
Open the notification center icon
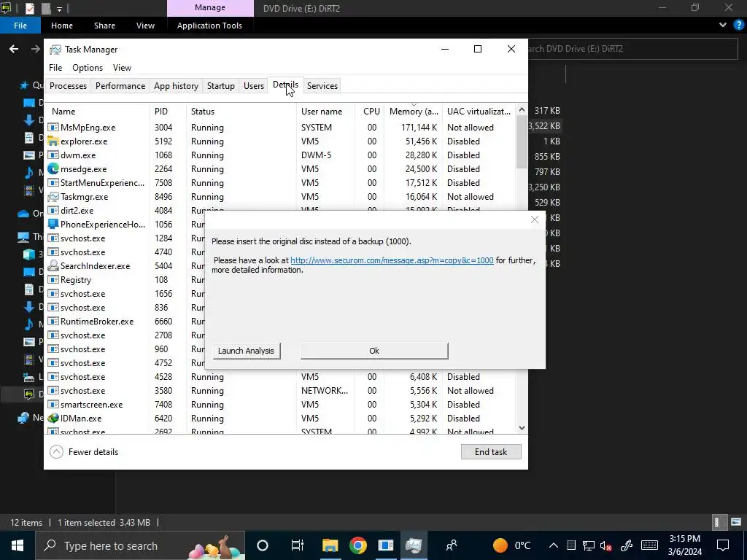pyautogui.click(x=723, y=545)
